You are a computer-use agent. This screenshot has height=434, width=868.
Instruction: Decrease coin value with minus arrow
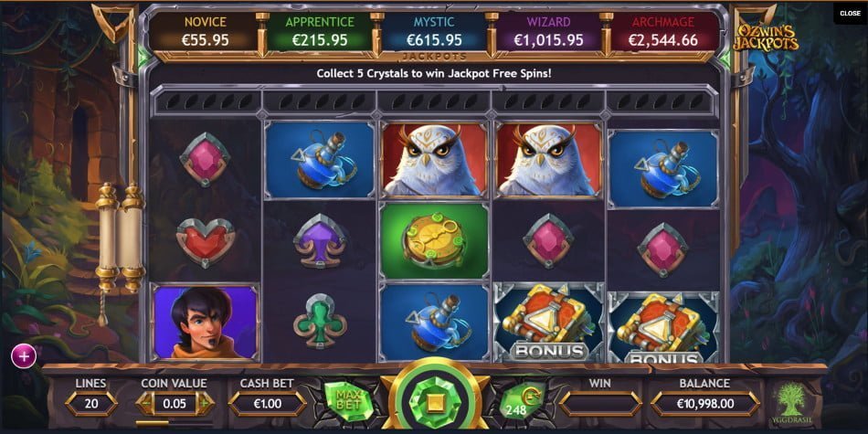146,404
